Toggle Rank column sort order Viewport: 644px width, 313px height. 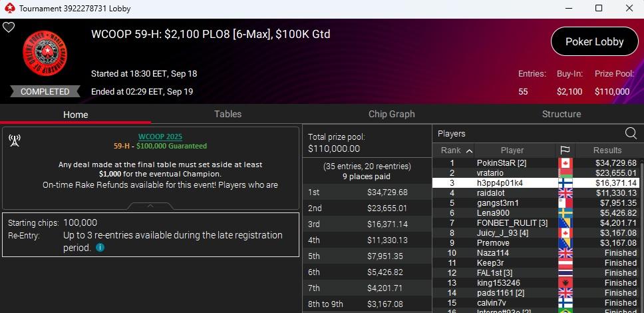point(456,151)
